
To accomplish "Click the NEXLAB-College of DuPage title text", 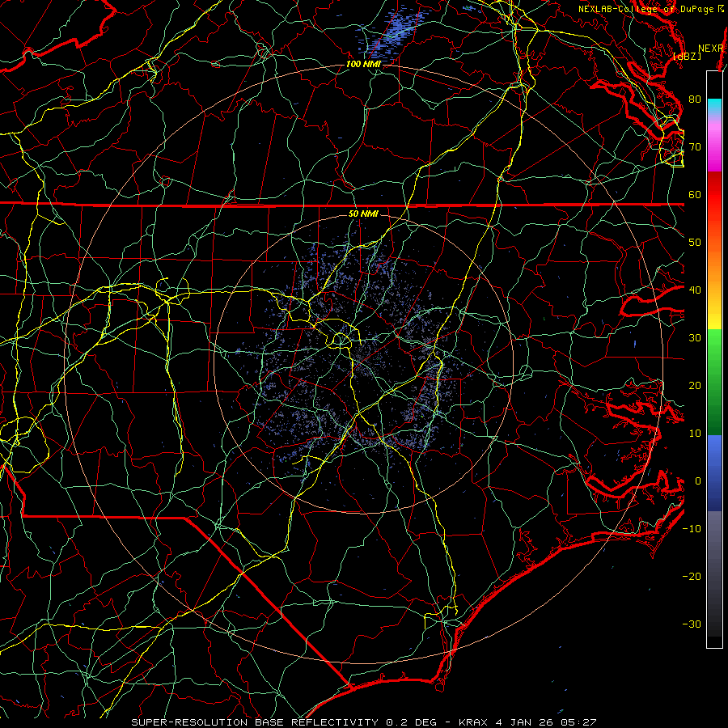I will (x=647, y=9).
